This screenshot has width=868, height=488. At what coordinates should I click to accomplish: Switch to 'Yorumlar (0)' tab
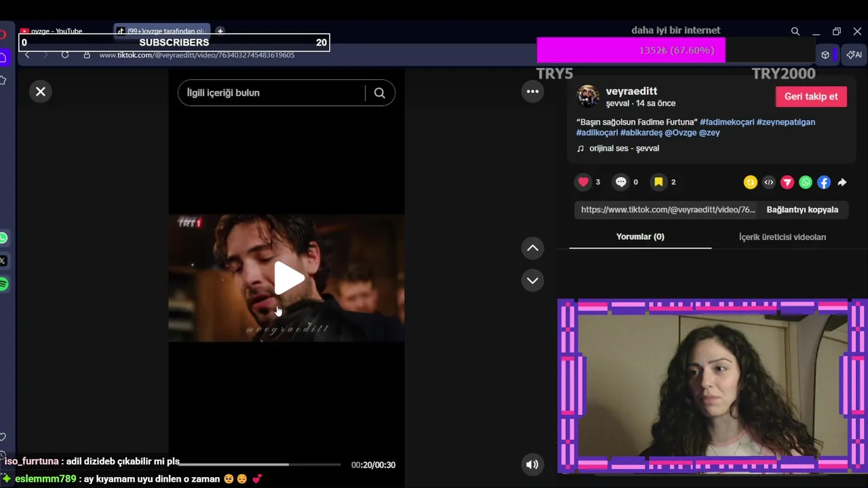(x=640, y=237)
